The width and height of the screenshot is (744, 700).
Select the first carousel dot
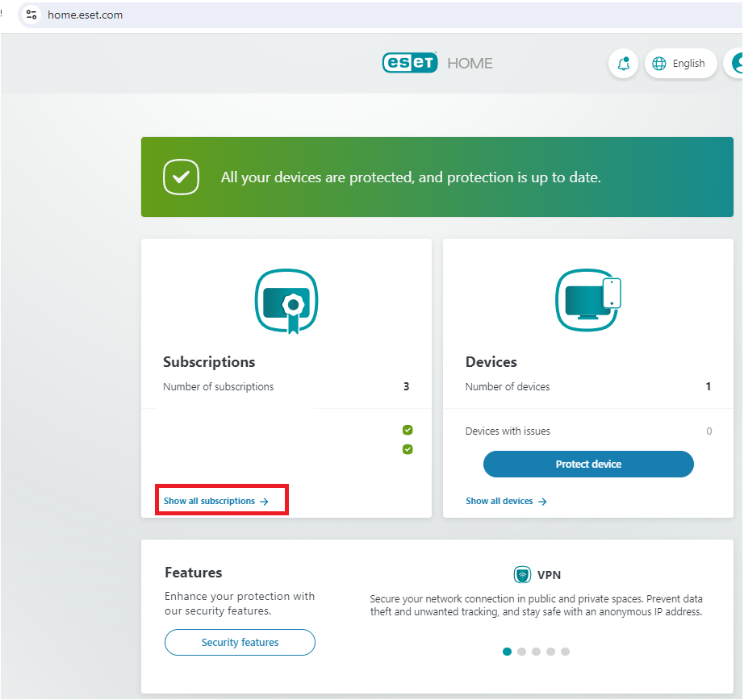508,652
